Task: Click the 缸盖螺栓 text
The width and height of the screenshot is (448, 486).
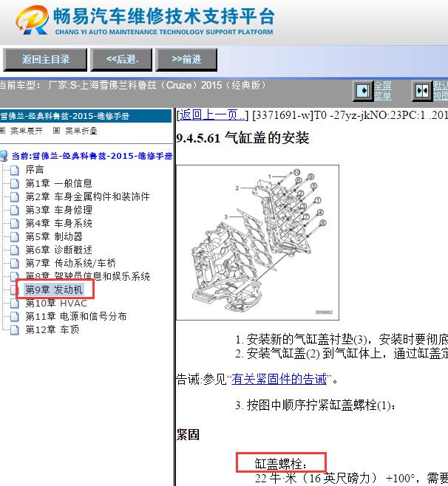Action: pyautogui.click(x=281, y=464)
